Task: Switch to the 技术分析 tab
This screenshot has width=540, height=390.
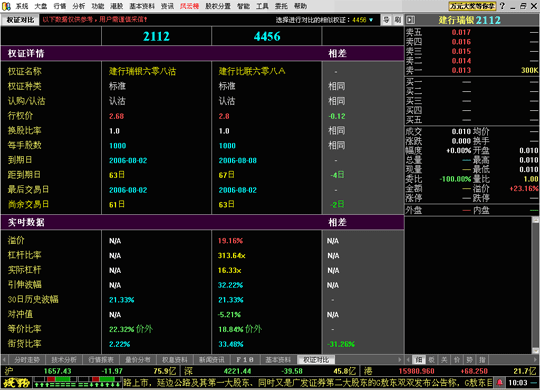Action: (64, 360)
